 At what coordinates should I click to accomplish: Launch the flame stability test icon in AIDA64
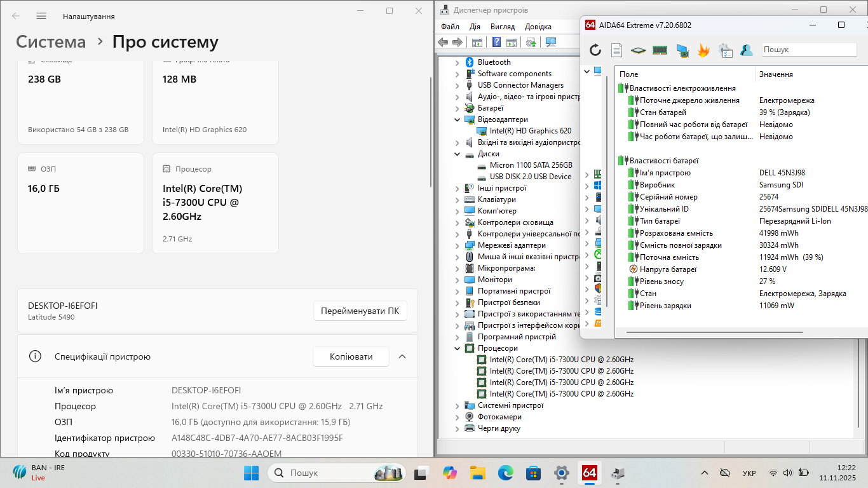pyautogui.click(x=703, y=50)
